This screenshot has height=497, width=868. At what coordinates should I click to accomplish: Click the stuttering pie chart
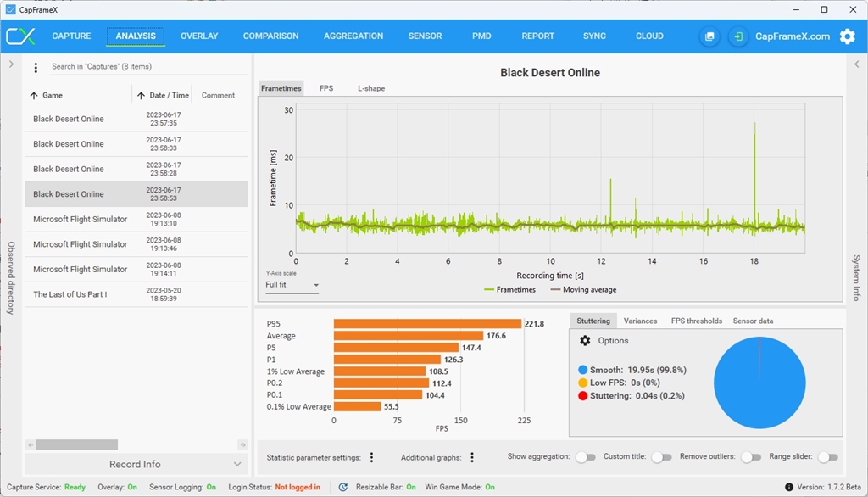[759, 383]
